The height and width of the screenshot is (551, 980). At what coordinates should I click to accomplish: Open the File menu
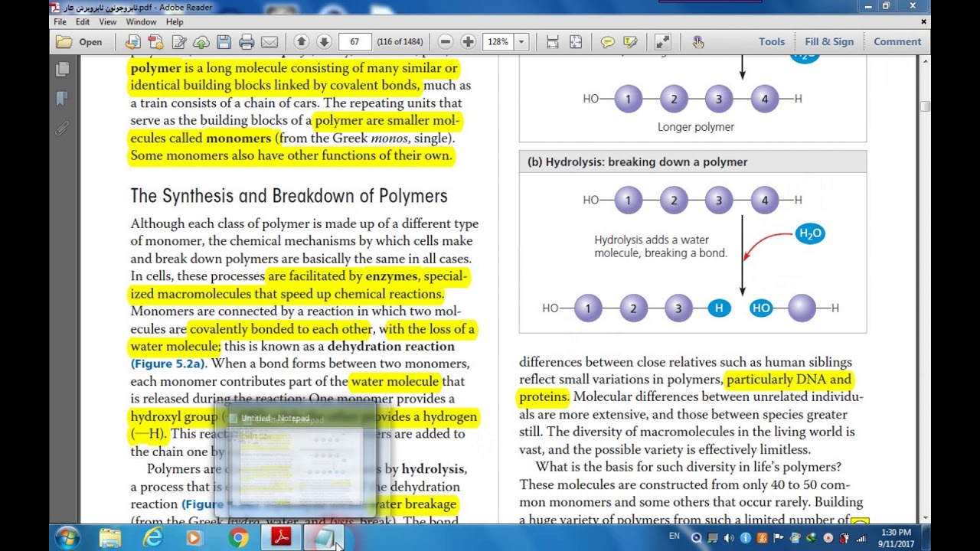(x=60, y=22)
